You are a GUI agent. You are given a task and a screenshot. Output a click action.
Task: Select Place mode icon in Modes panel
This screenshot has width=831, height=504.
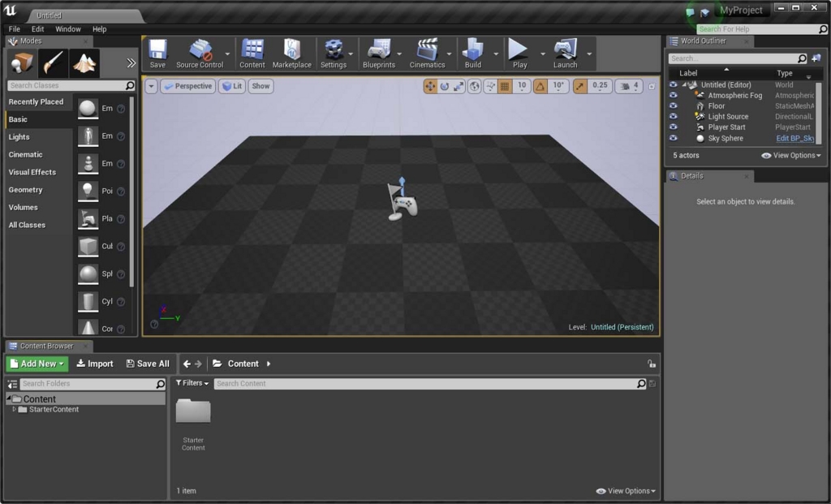click(22, 63)
